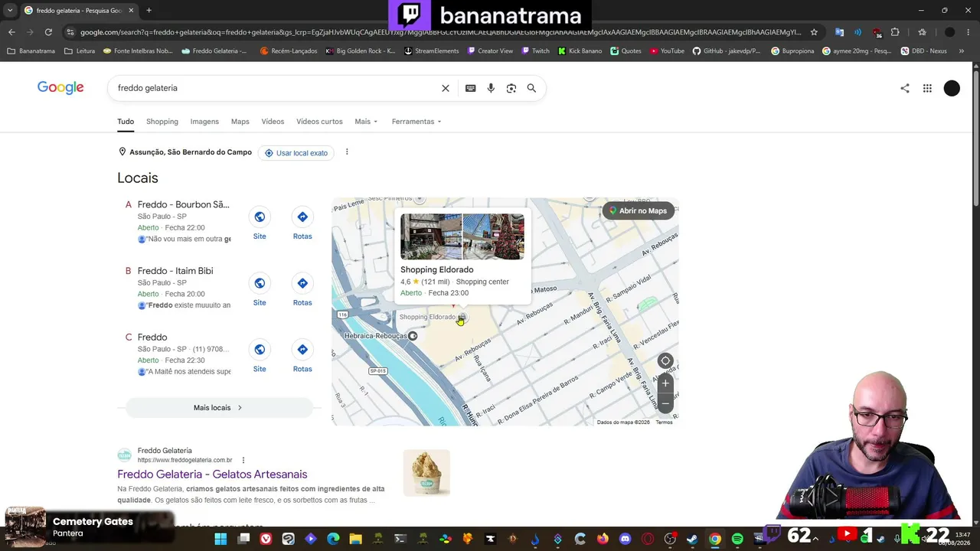
Task: Open Spotify from the taskbar
Action: 737,539
